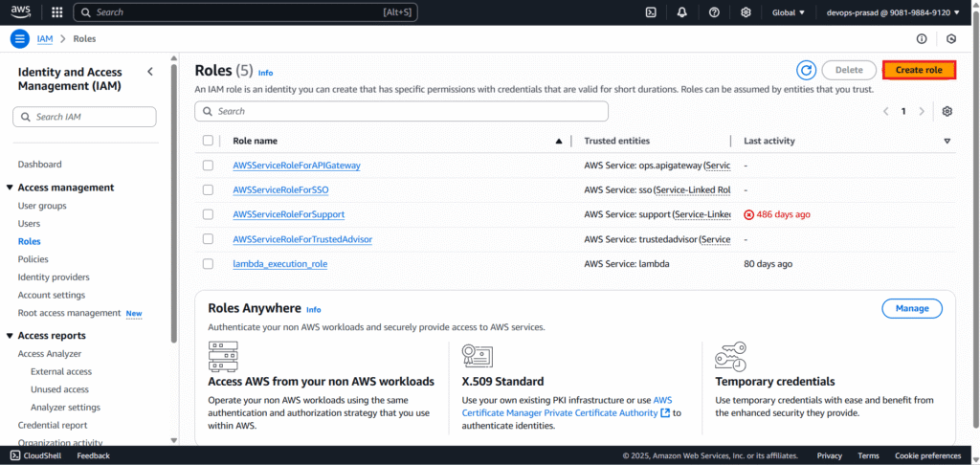The width and height of the screenshot is (980, 465).
Task: Click the external link icon after Certificate Authority
Action: tap(665, 413)
